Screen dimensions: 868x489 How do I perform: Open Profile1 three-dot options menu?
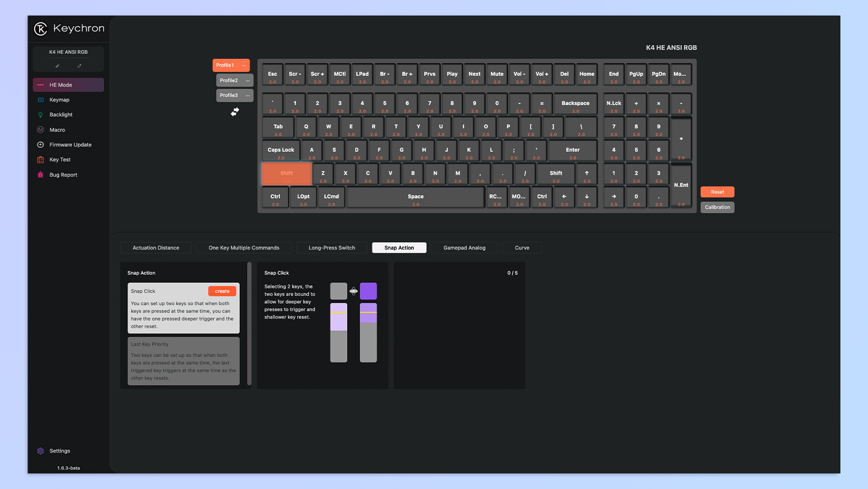click(244, 66)
